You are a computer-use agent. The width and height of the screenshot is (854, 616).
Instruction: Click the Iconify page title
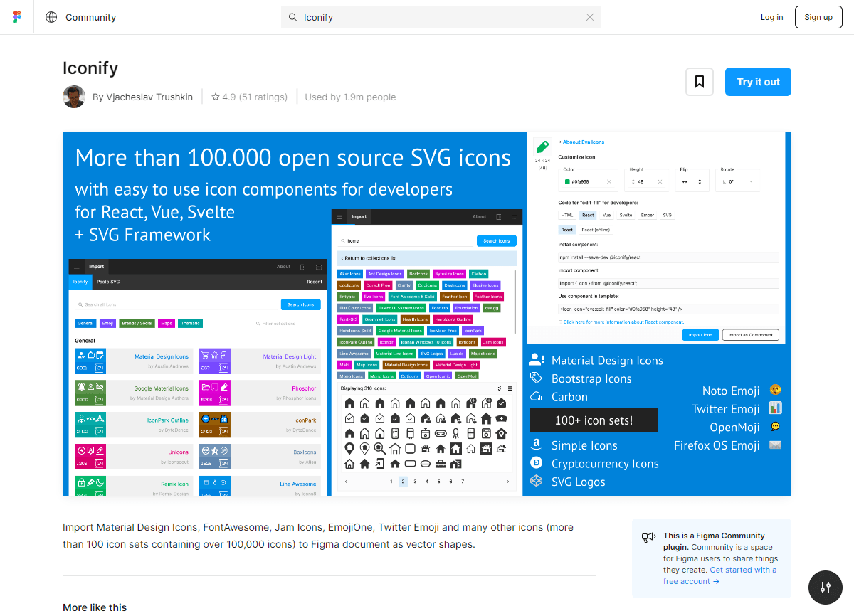pos(90,68)
